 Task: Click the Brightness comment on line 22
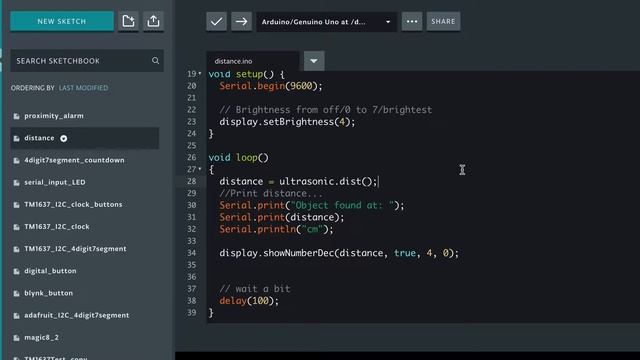click(325, 110)
